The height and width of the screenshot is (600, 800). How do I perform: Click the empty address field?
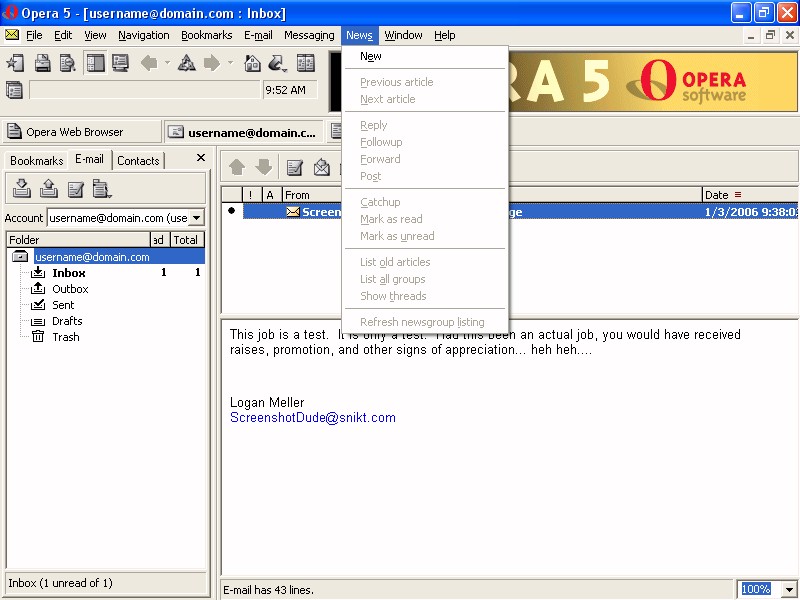coord(145,90)
